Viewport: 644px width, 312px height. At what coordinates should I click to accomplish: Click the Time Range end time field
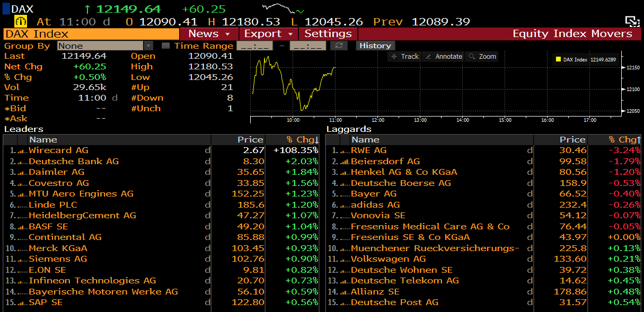pyautogui.click(x=308, y=46)
